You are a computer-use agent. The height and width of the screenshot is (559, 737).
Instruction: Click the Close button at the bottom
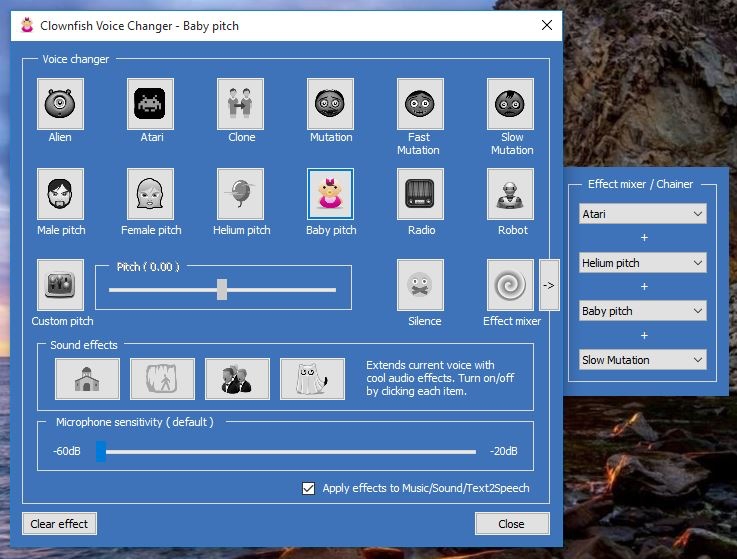[x=512, y=524]
